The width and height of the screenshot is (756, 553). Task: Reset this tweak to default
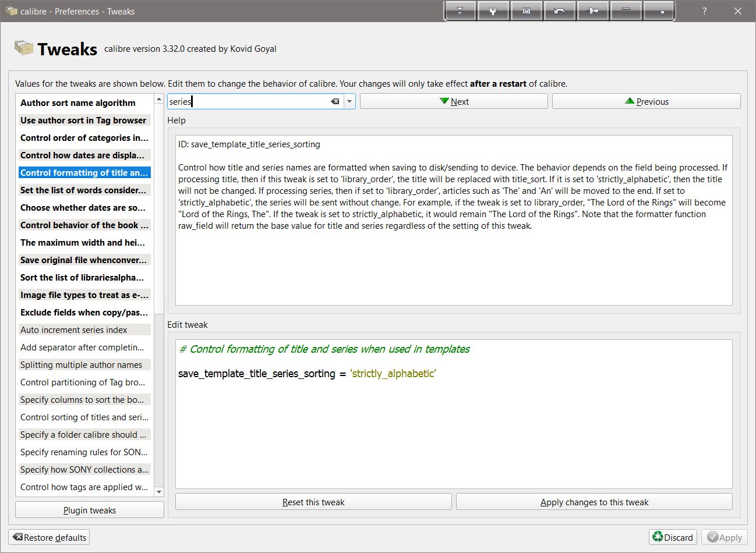pos(313,502)
